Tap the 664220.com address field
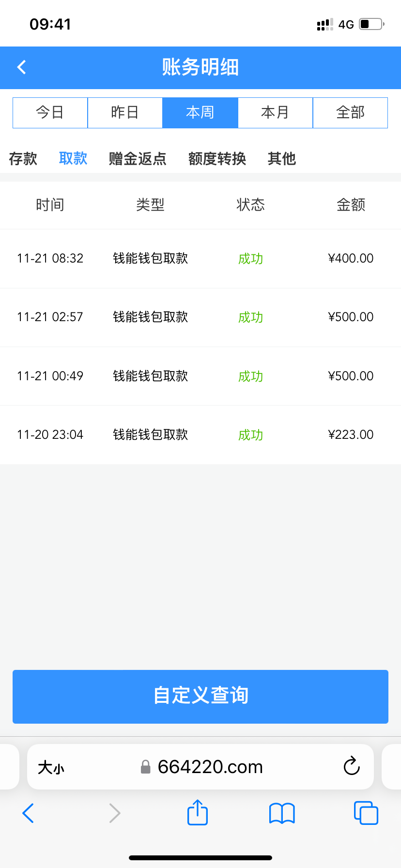The width and height of the screenshot is (401, 868). pyautogui.click(x=209, y=767)
